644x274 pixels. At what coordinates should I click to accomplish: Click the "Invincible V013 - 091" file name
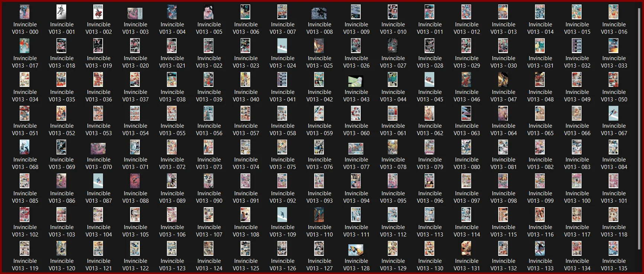tap(246, 197)
